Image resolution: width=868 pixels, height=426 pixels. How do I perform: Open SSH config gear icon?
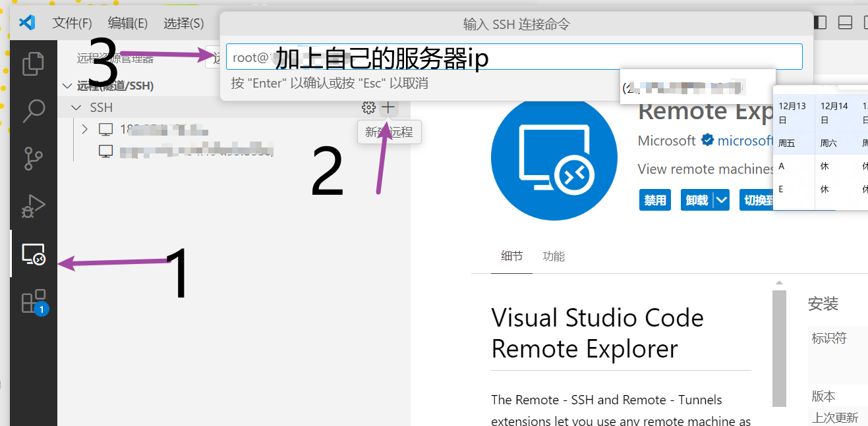point(368,107)
